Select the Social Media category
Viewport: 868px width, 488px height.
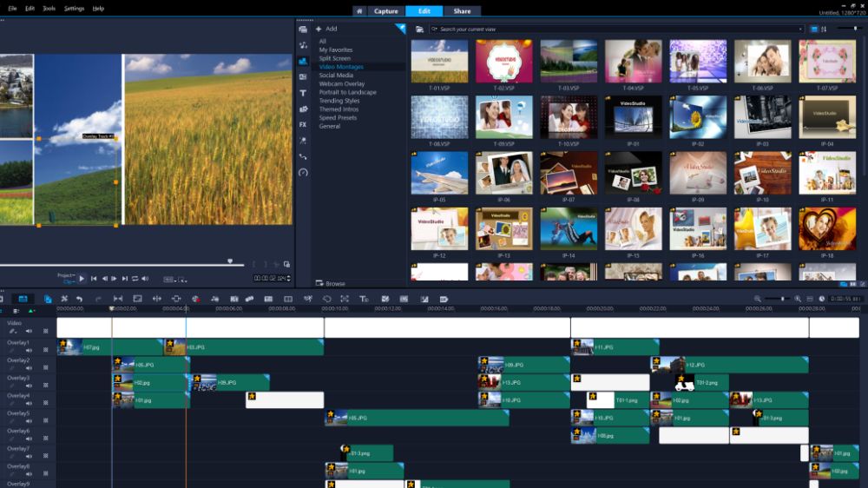[x=335, y=76]
